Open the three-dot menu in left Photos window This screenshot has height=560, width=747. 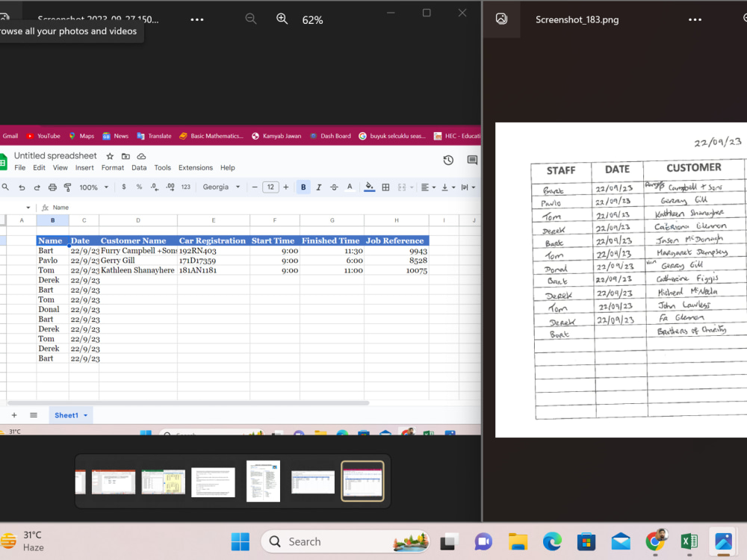pyautogui.click(x=196, y=19)
